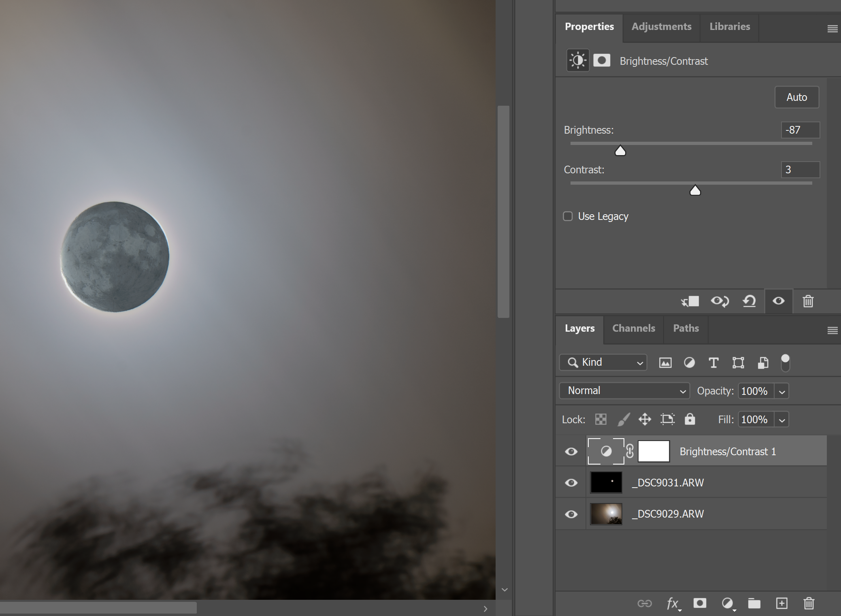Open the Adjustments tab
The width and height of the screenshot is (841, 616).
pyautogui.click(x=662, y=26)
